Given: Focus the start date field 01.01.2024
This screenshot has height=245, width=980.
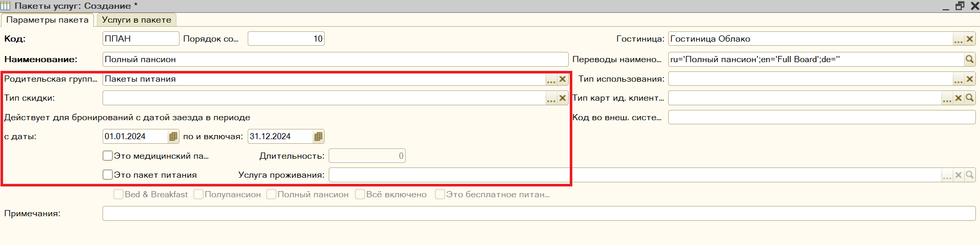Looking at the screenshot, I should 135,137.
